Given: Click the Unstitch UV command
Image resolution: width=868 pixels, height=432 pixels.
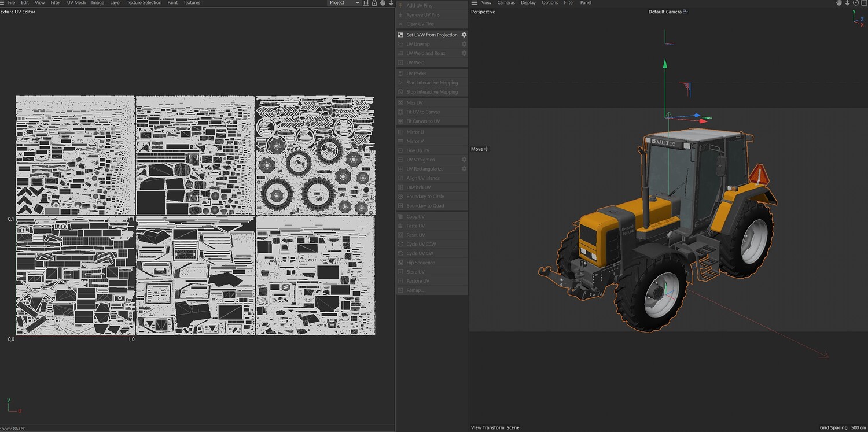Looking at the screenshot, I should coord(432,187).
